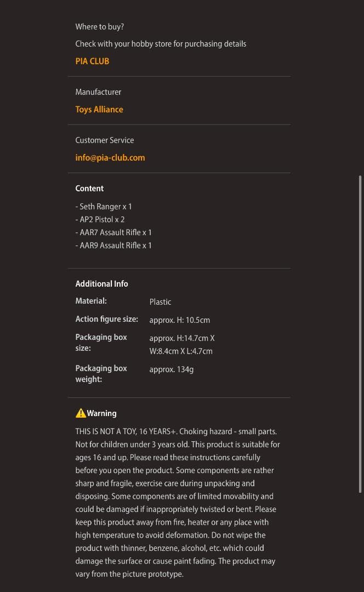
Task: Email customer service at info@pia-club.com
Action: coord(110,158)
